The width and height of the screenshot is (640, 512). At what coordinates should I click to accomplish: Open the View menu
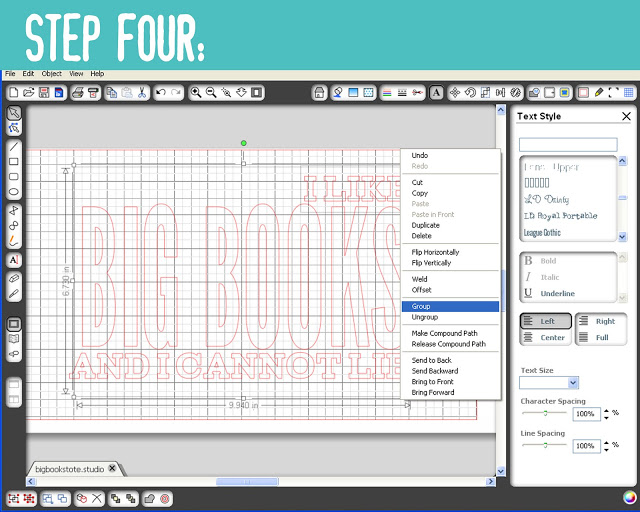(76, 73)
